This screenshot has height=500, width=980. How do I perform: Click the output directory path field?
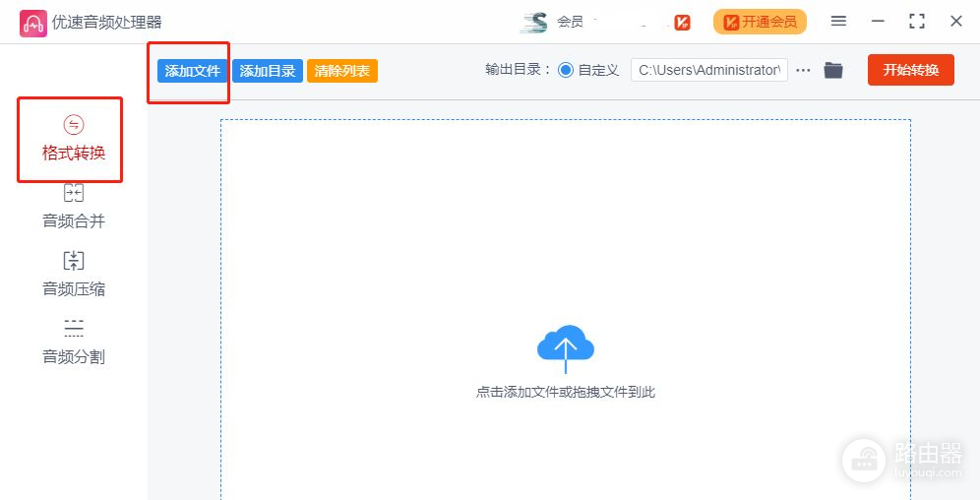pos(708,70)
